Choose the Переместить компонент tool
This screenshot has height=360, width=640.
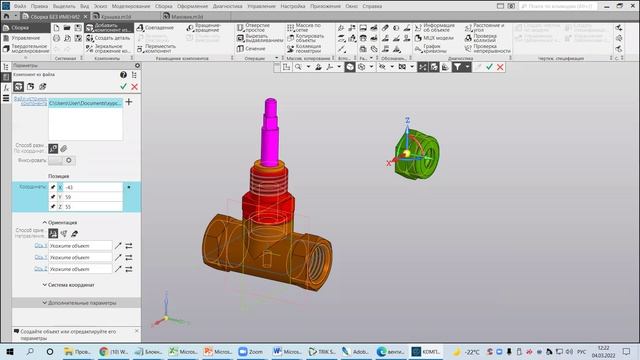pos(156,49)
